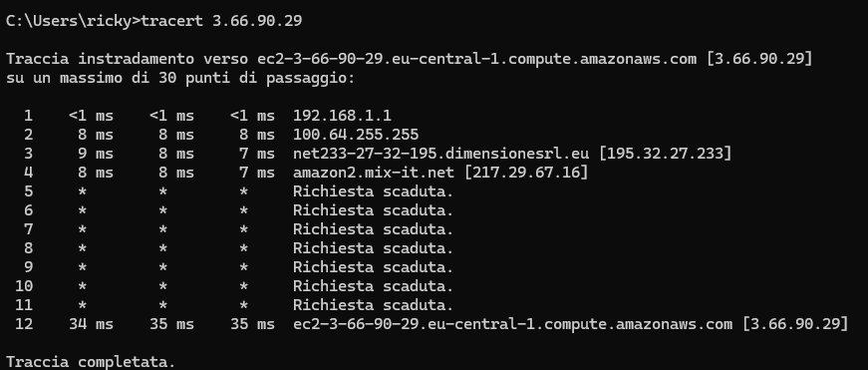The width and height of the screenshot is (868, 370).
Task: Click the 'Traccia instradamento verso' header text
Action: click(x=128, y=59)
